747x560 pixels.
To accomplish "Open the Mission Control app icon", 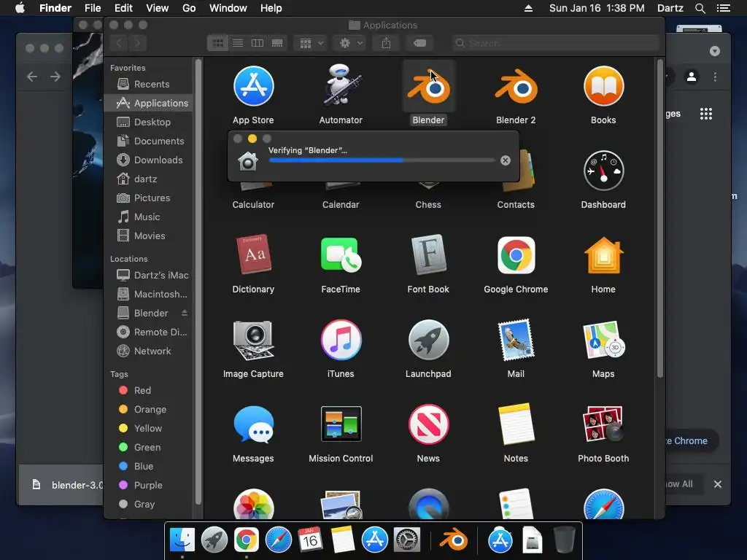I will tap(341, 424).
